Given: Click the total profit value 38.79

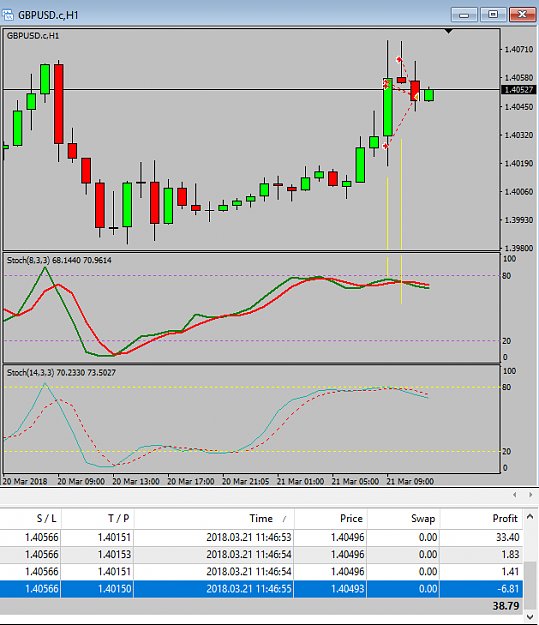Looking at the screenshot, I should (x=506, y=606).
